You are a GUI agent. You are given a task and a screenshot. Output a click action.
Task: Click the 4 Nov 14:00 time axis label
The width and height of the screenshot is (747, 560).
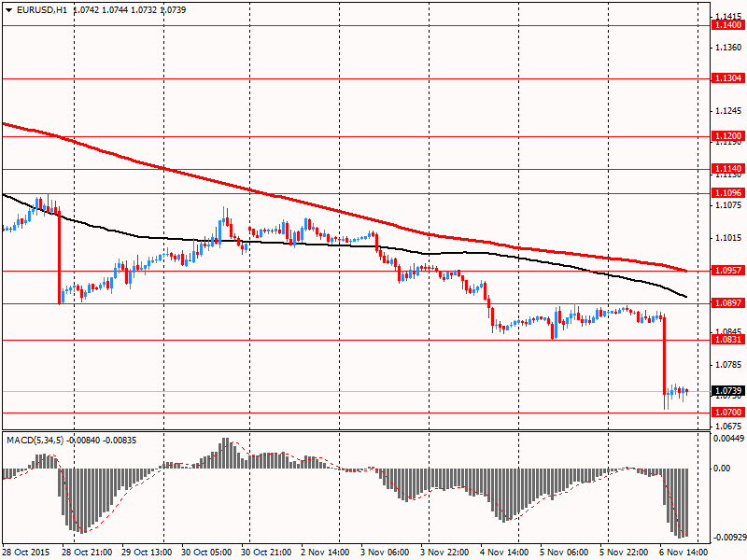504,553
